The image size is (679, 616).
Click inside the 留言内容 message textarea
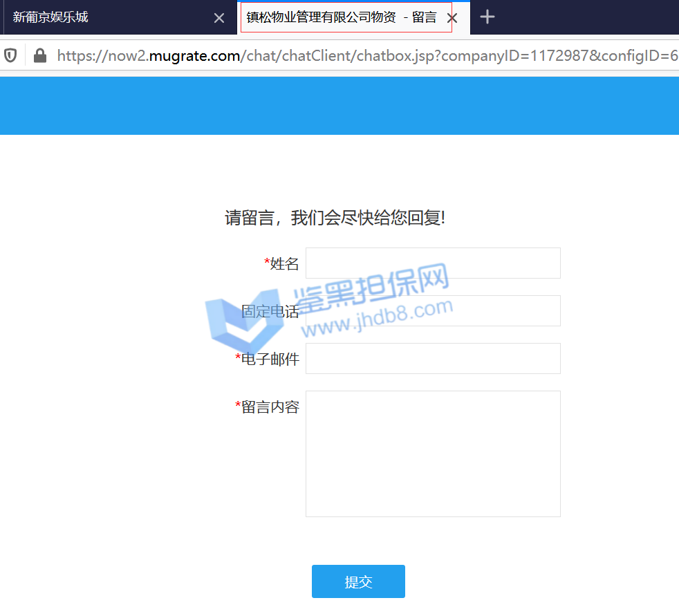[x=433, y=454]
